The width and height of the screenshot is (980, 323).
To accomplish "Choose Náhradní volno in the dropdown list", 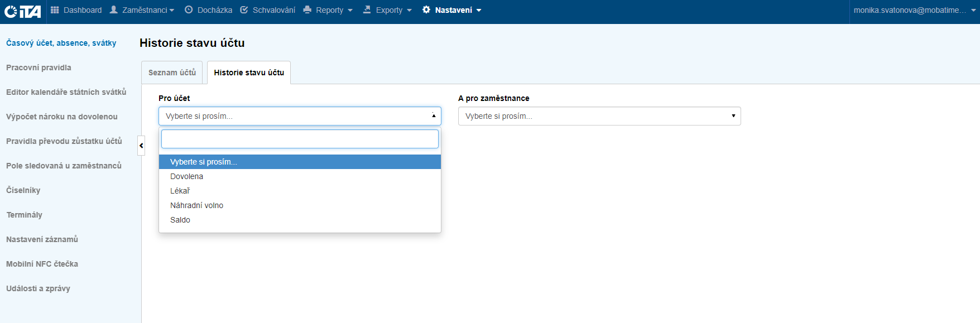I will pos(197,205).
